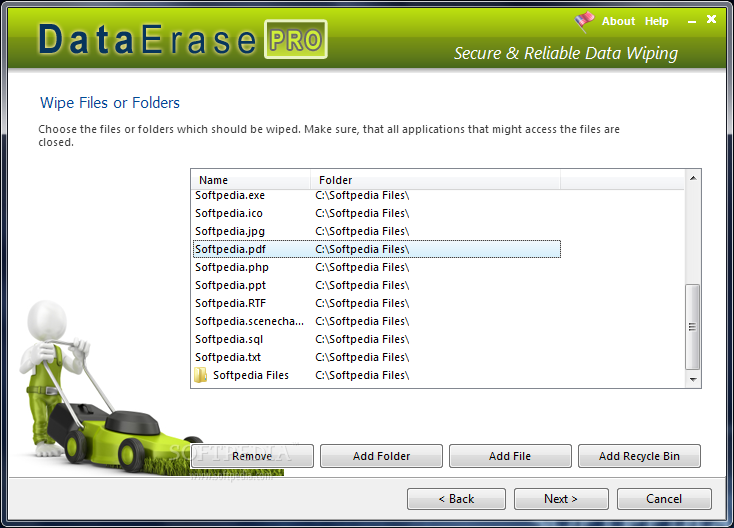
Task: Open the Help menu
Action: coord(656,22)
